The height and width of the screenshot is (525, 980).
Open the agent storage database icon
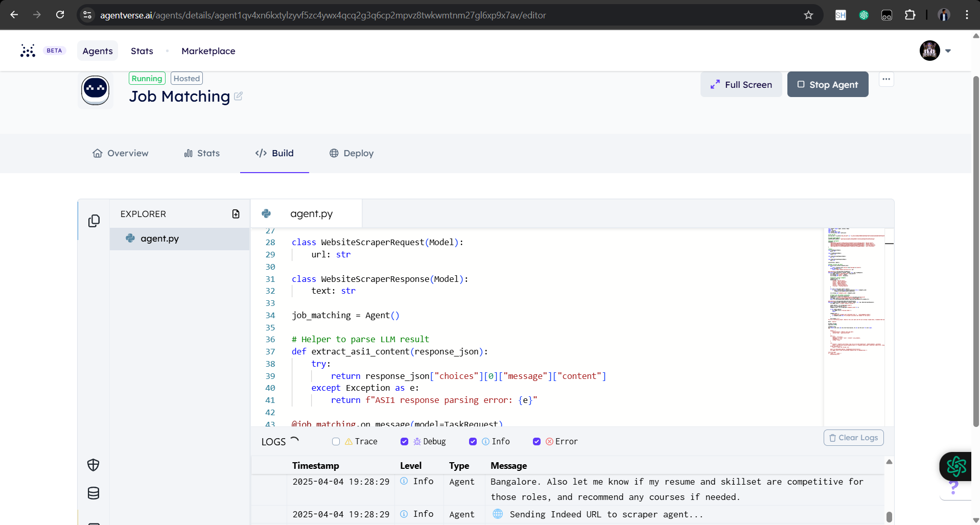(x=94, y=493)
